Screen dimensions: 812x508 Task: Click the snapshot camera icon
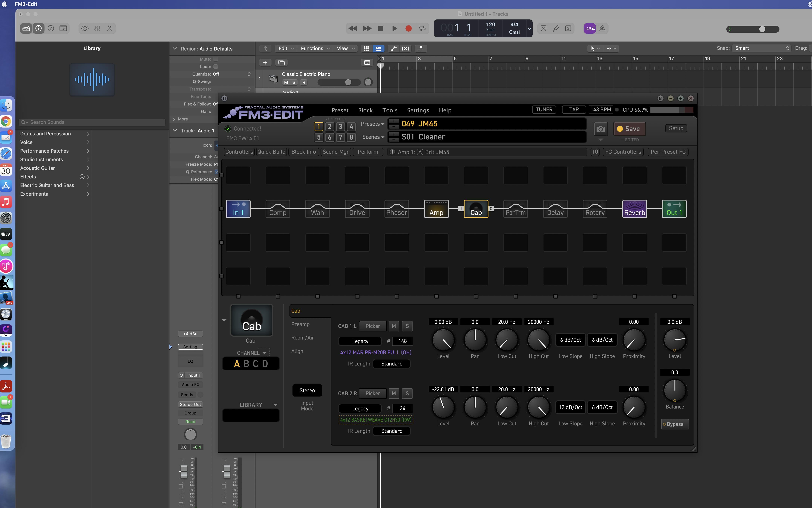[x=601, y=129]
